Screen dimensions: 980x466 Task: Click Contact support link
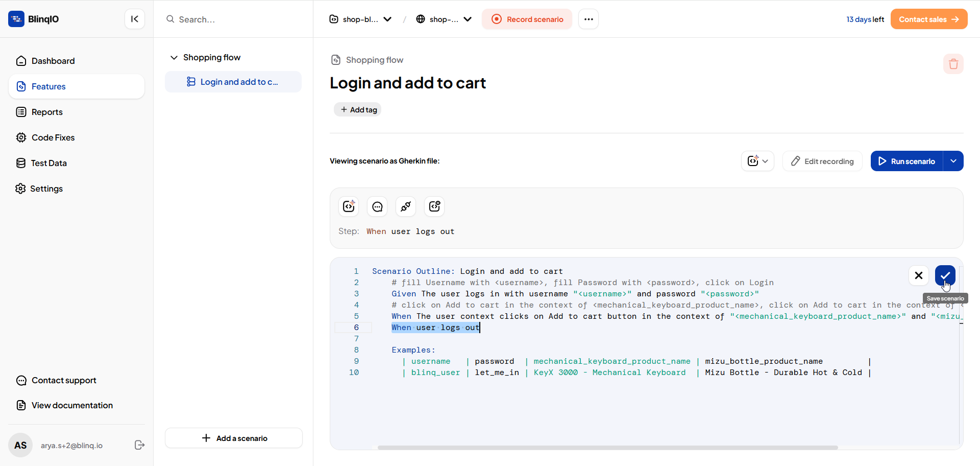tap(64, 380)
